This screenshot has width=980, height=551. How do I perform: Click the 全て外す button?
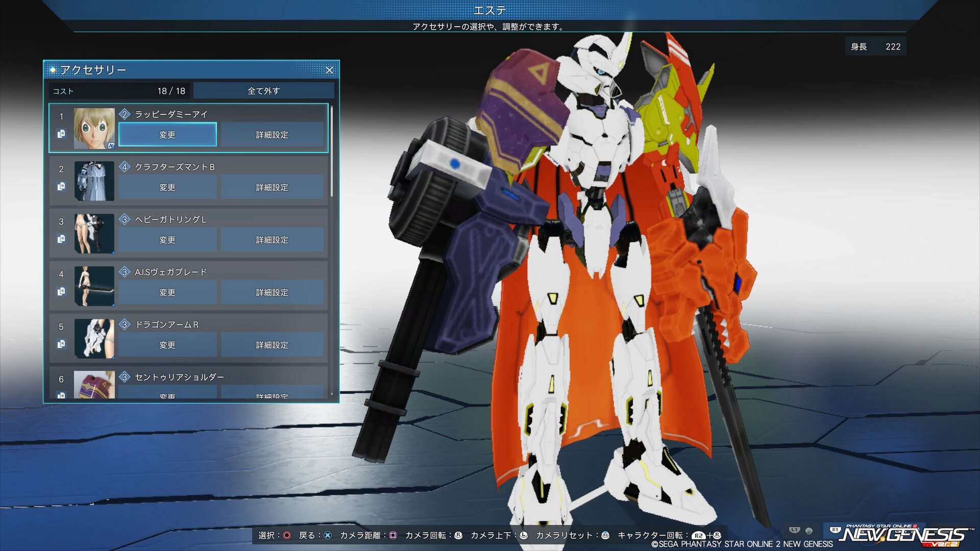pyautogui.click(x=263, y=91)
